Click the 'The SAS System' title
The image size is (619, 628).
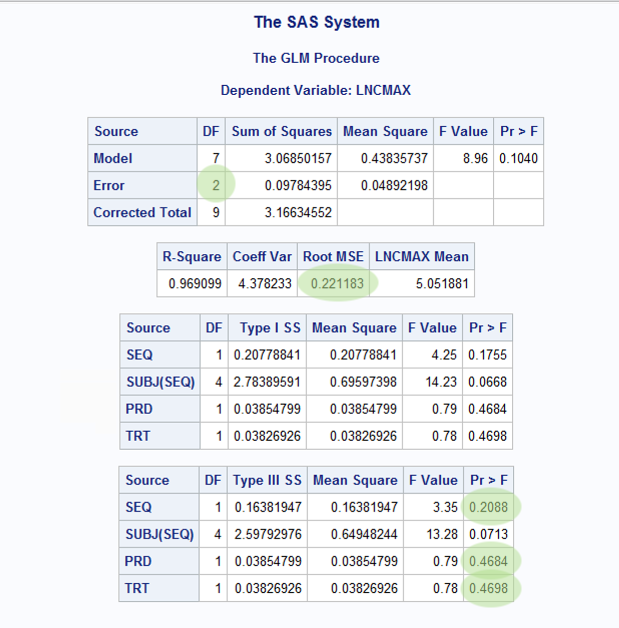316,22
